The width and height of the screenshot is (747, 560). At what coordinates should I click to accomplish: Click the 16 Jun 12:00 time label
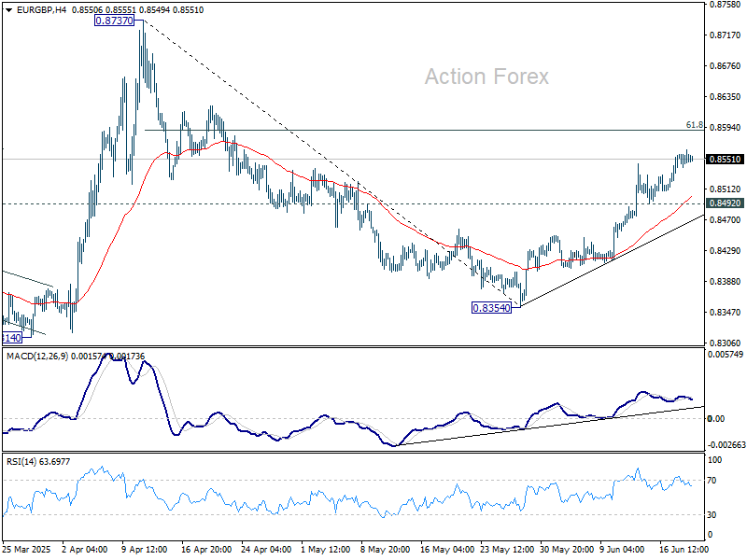click(684, 550)
